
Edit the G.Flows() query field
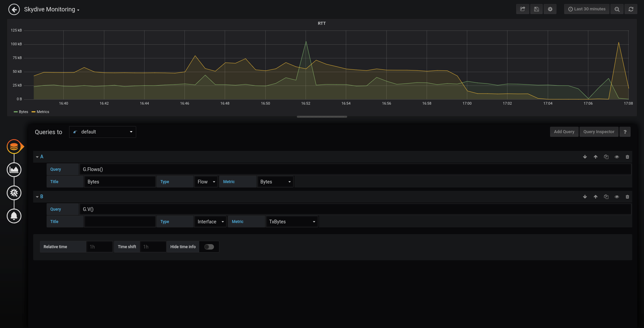355,169
